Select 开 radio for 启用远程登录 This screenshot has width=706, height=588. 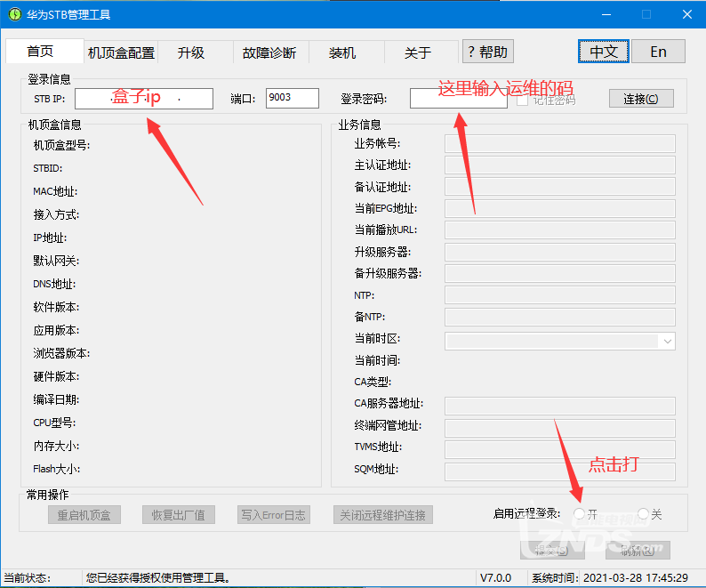(579, 513)
